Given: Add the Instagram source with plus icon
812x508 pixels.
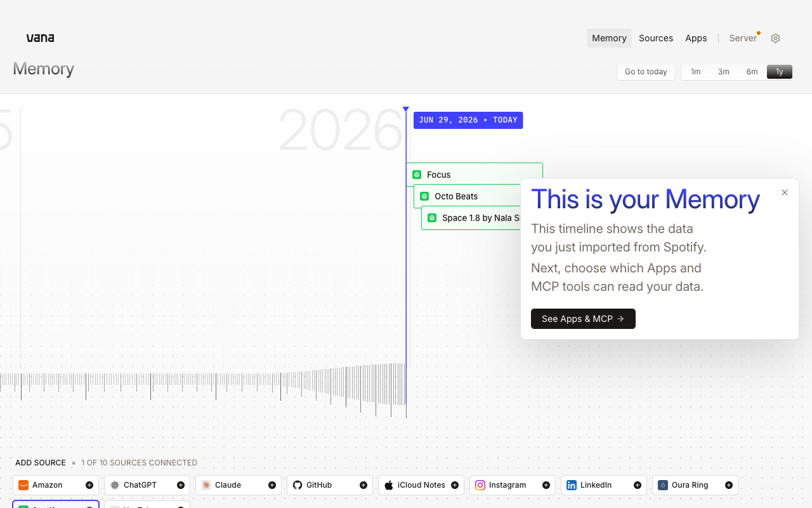Looking at the screenshot, I should [546, 485].
